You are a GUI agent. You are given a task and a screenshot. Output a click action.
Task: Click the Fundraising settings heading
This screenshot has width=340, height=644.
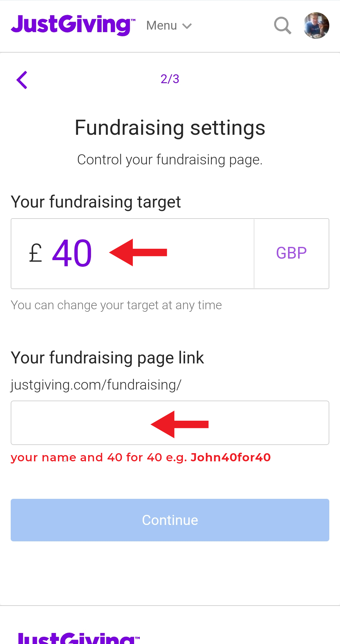pos(170,128)
